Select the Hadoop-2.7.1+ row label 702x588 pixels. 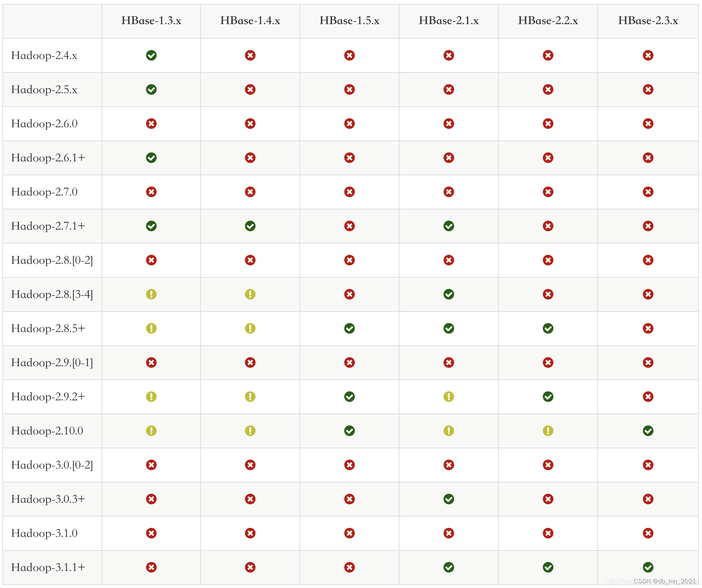click(x=48, y=226)
